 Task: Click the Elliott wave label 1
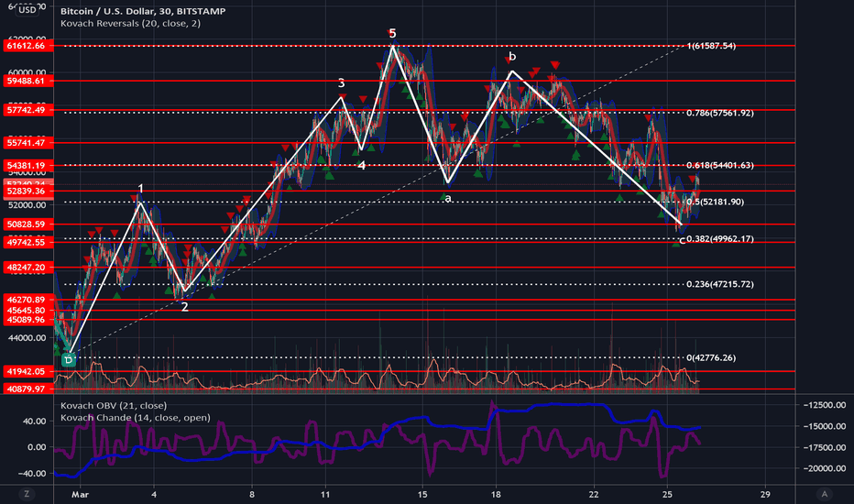click(x=140, y=189)
